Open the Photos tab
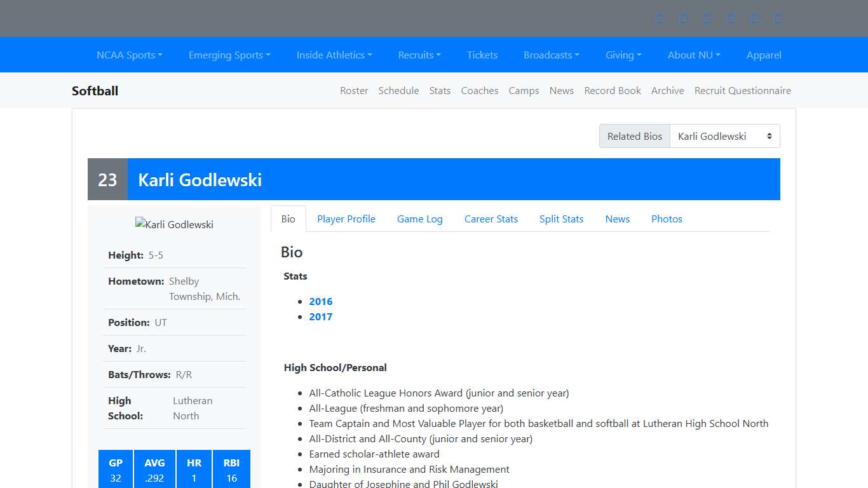The height and width of the screenshot is (488, 868). pyautogui.click(x=667, y=219)
